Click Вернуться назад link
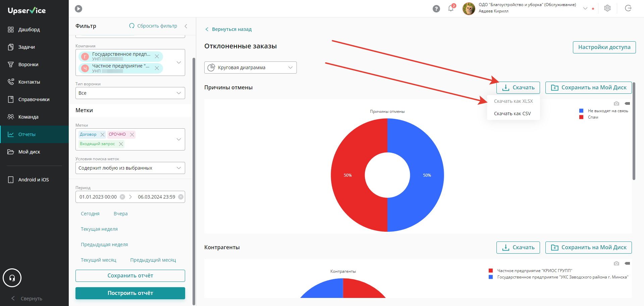644x306 pixels. tap(228, 29)
